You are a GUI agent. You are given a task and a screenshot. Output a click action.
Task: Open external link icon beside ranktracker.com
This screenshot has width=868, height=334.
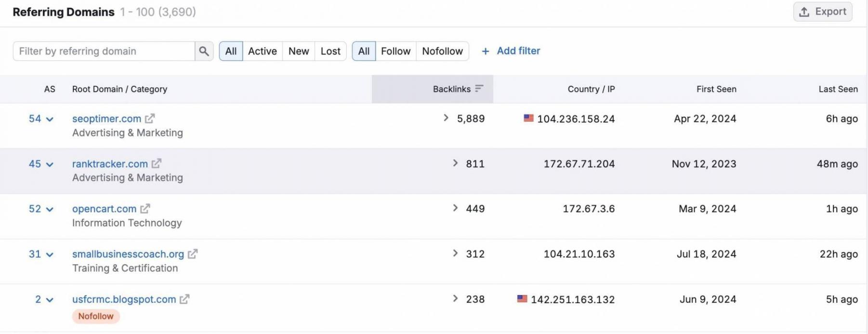click(157, 164)
